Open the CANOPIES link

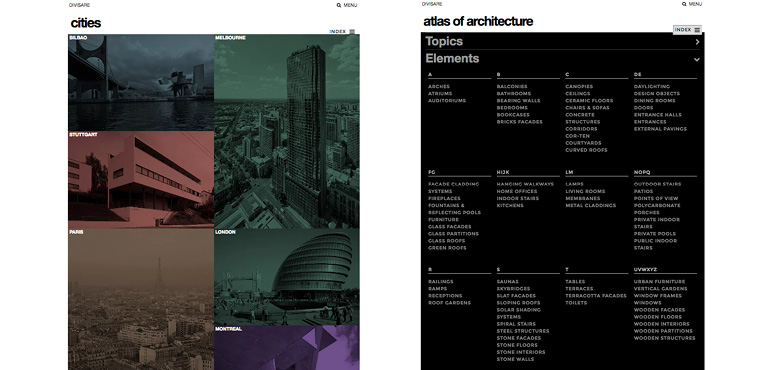[x=579, y=86]
